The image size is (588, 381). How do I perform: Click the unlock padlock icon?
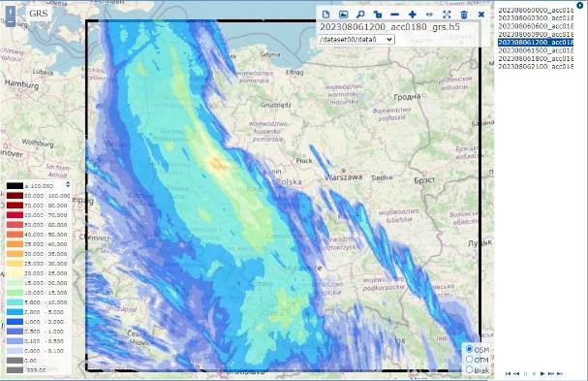(378, 15)
